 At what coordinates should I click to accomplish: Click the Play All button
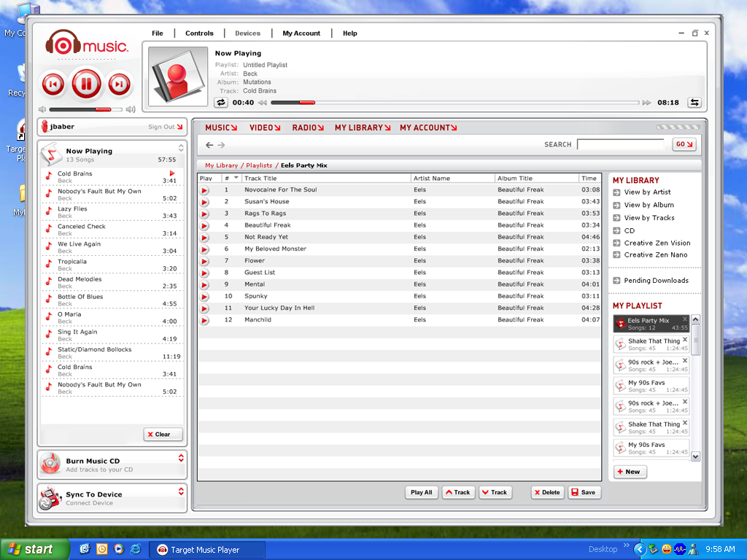pos(421,492)
